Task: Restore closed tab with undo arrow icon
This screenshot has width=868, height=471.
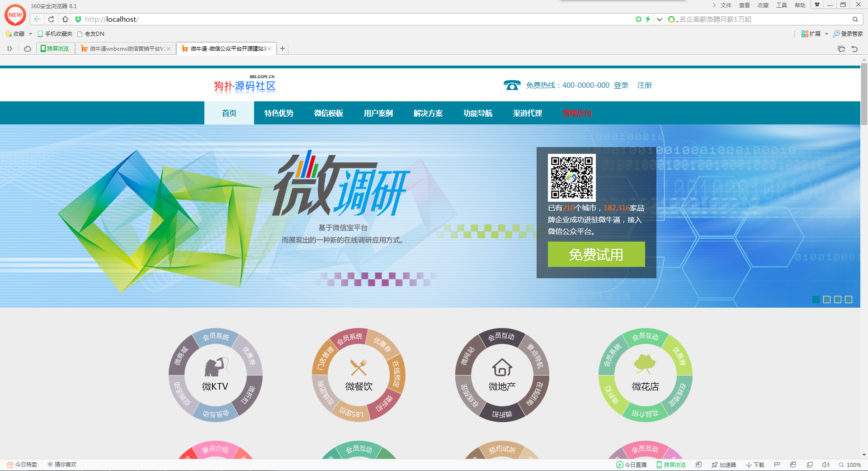Action: [x=854, y=48]
